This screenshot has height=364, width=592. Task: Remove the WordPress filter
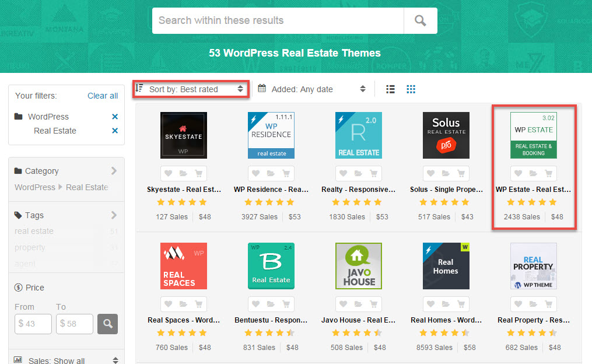click(115, 117)
